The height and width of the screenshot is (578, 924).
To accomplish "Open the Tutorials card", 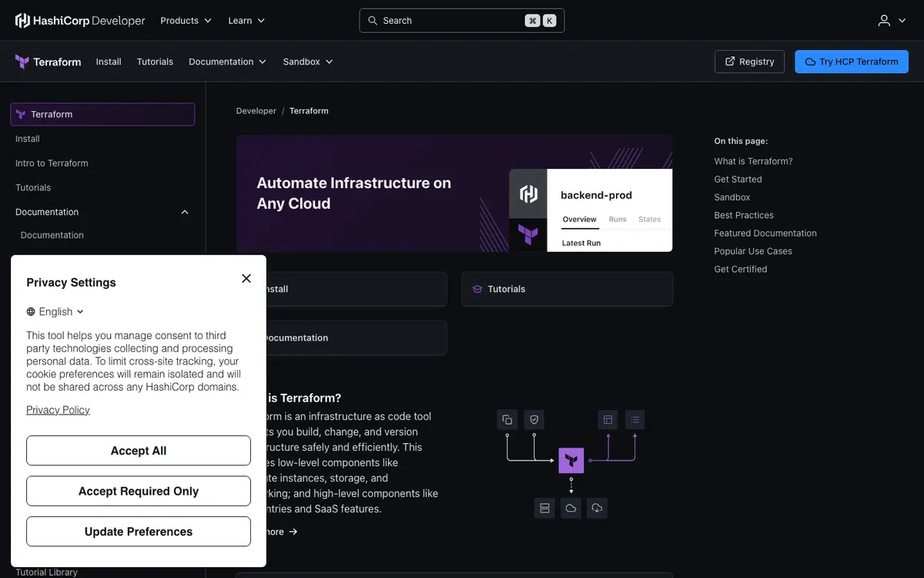I will pyautogui.click(x=567, y=289).
